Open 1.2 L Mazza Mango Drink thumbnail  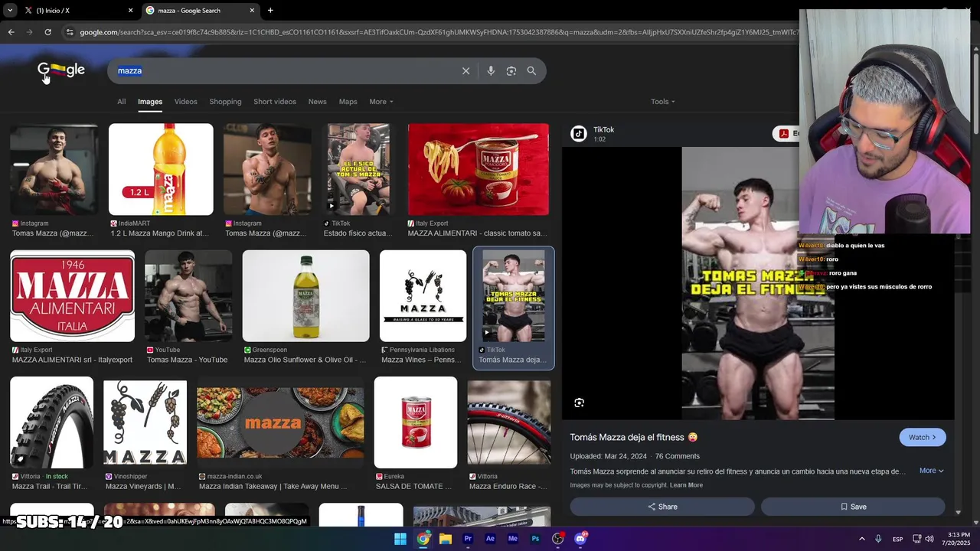click(161, 169)
